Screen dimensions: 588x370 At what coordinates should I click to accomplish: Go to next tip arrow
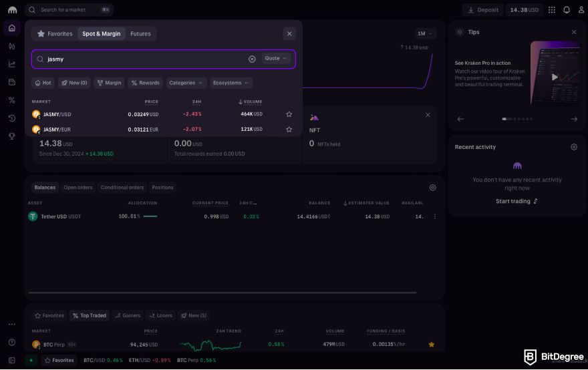coord(574,119)
